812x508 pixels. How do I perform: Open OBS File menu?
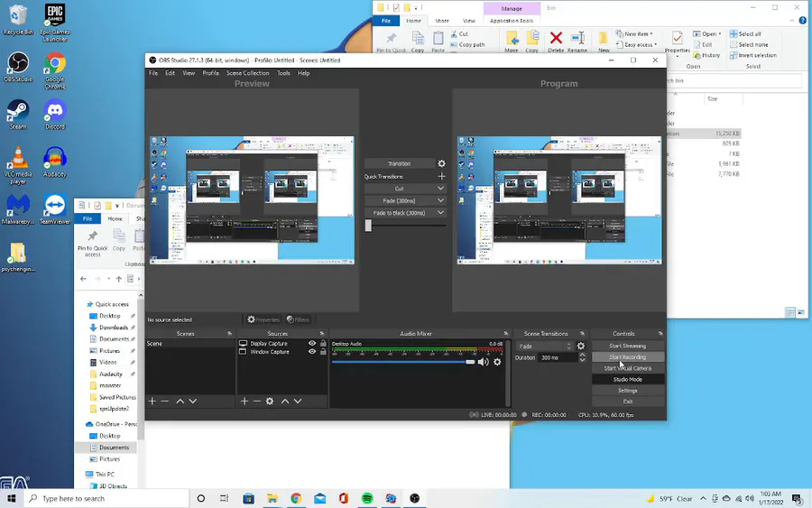click(x=153, y=73)
